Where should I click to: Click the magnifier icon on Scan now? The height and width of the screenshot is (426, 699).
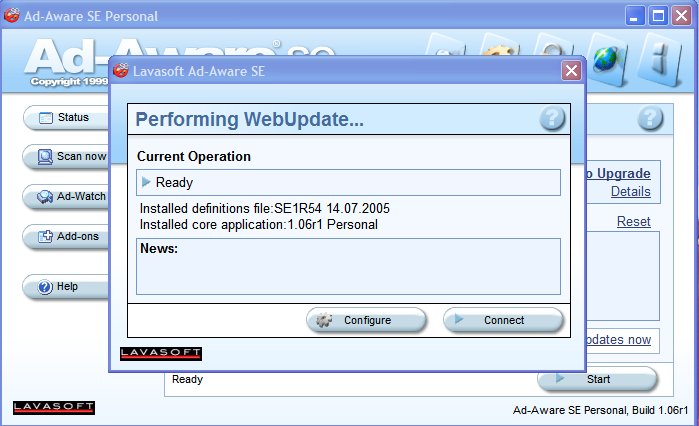(45, 157)
